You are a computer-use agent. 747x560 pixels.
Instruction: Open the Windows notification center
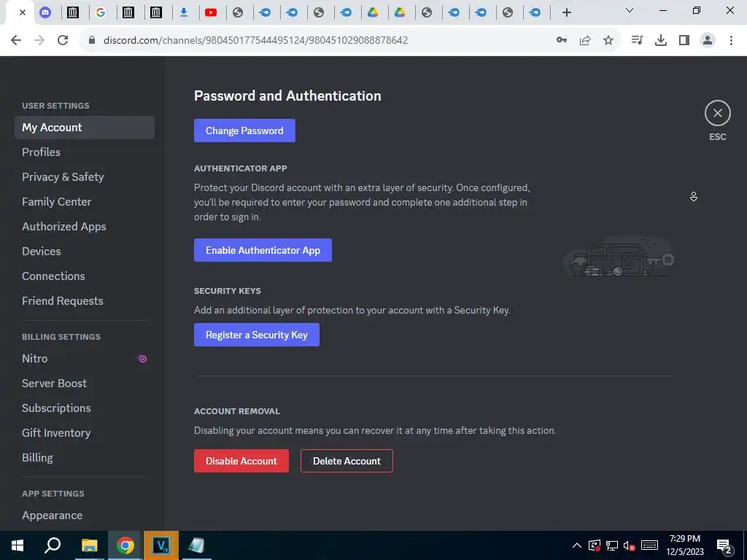[x=724, y=545]
